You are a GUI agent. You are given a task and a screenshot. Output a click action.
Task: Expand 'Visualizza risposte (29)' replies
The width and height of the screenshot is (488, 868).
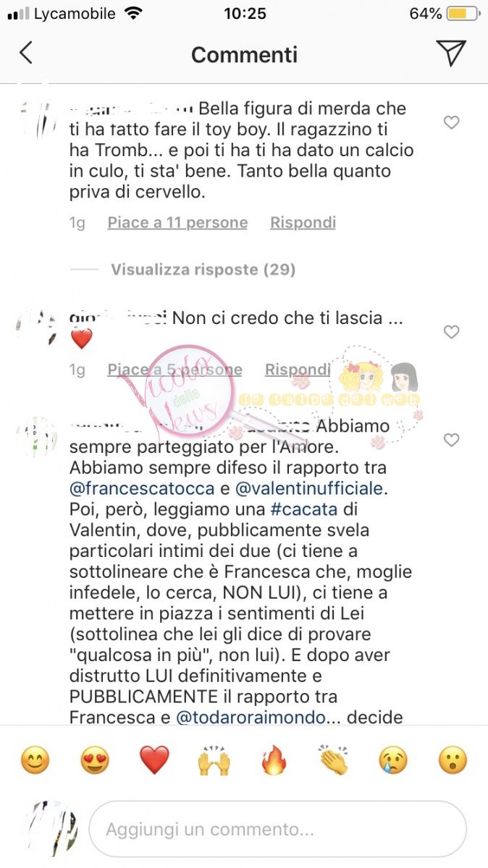coord(203,270)
